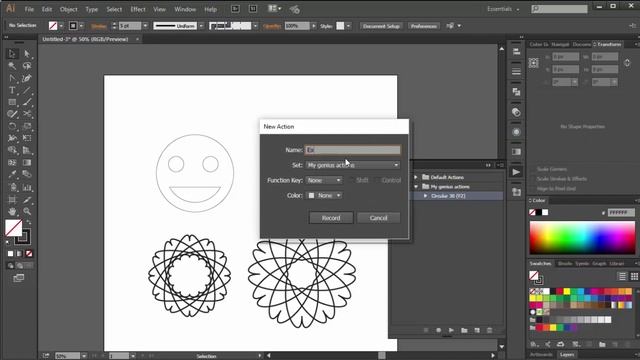
Task: Open the Function Key dropdown
Action: 324,180
